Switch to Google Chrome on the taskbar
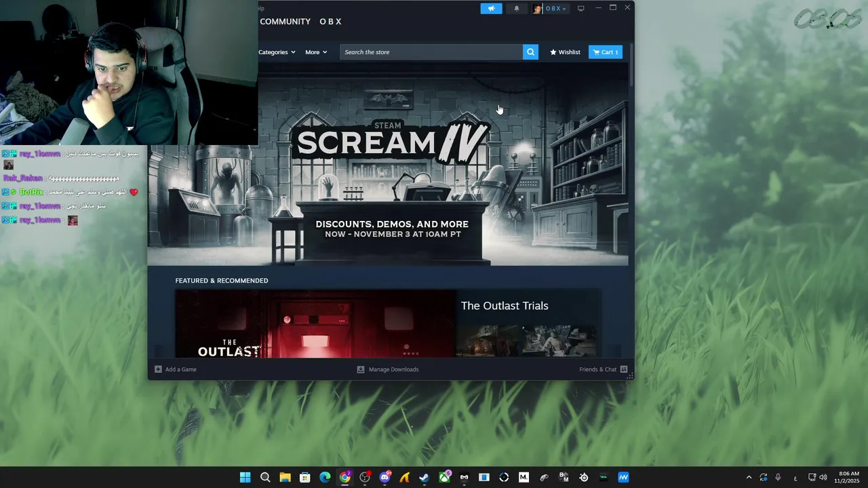This screenshot has height=488, width=868. point(345,477)
